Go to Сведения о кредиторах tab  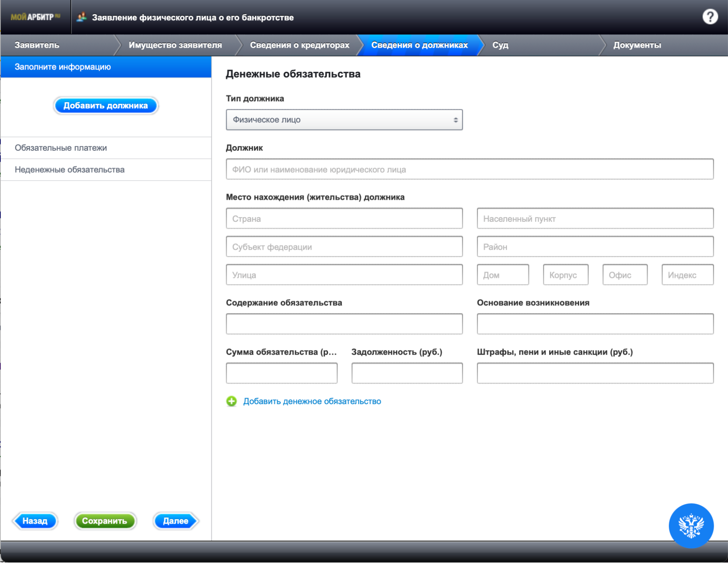[299, 45]
